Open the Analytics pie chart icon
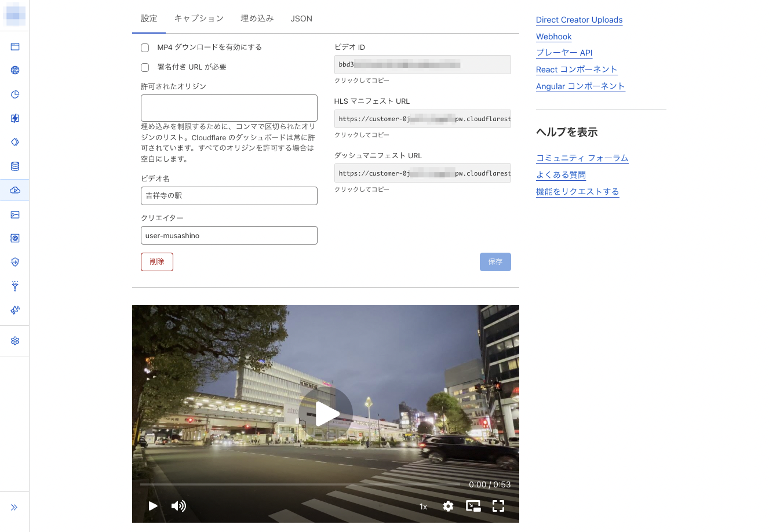 click(14, 94)
